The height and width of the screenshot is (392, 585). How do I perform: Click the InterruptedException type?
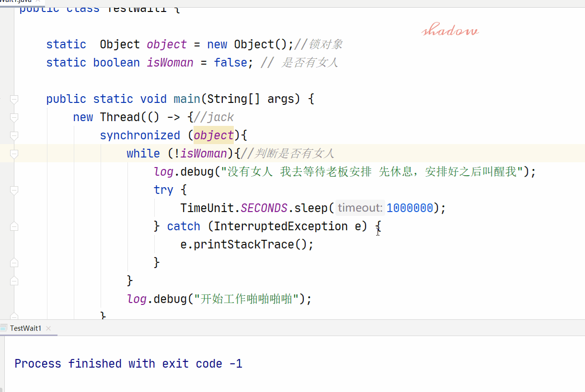click(281, 226)
